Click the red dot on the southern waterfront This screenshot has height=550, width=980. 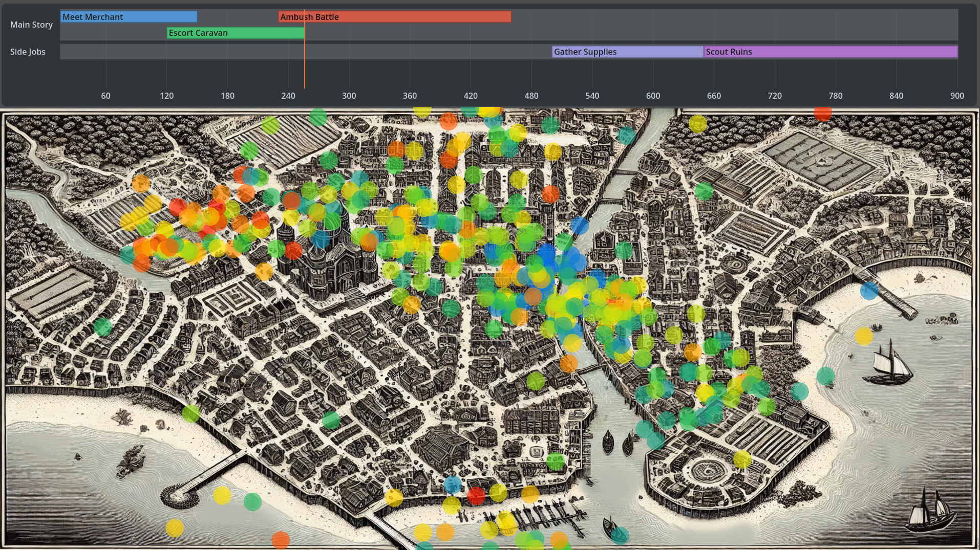(x=476, y=495)
